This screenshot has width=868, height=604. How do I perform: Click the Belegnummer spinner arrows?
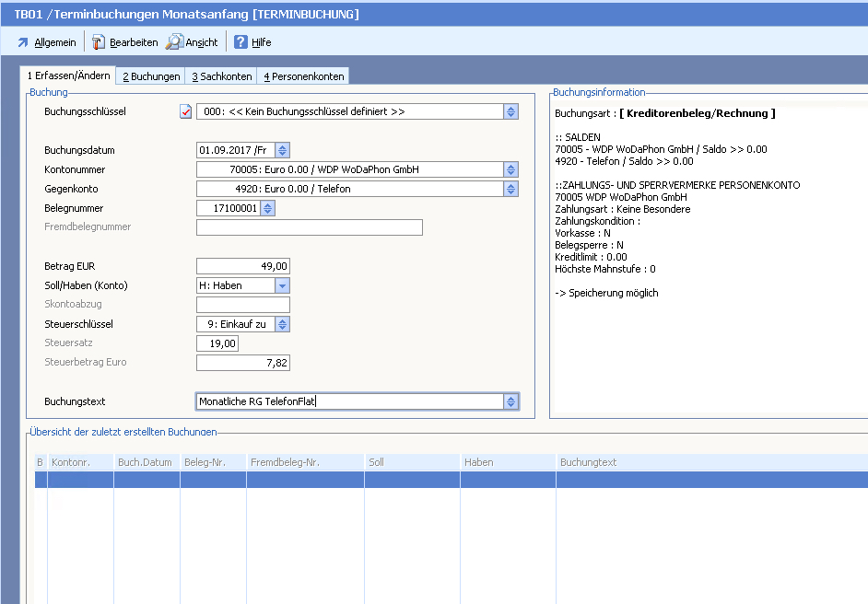[x=267, y=208]
